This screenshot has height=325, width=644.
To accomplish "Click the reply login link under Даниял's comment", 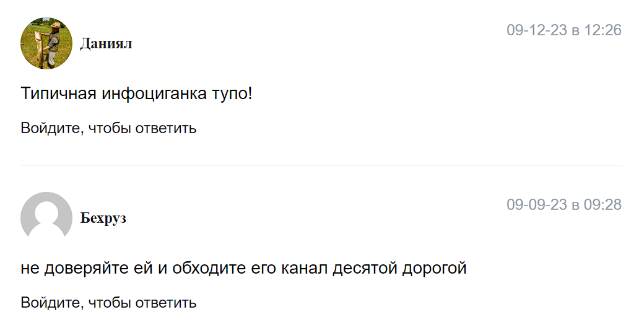I will click(x=108, y=128).
